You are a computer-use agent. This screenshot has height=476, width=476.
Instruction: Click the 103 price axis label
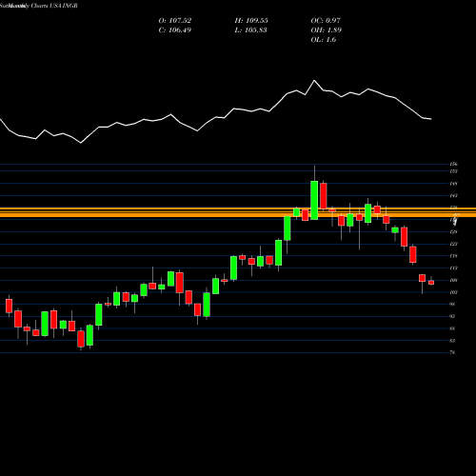click(x=453, y=292)
